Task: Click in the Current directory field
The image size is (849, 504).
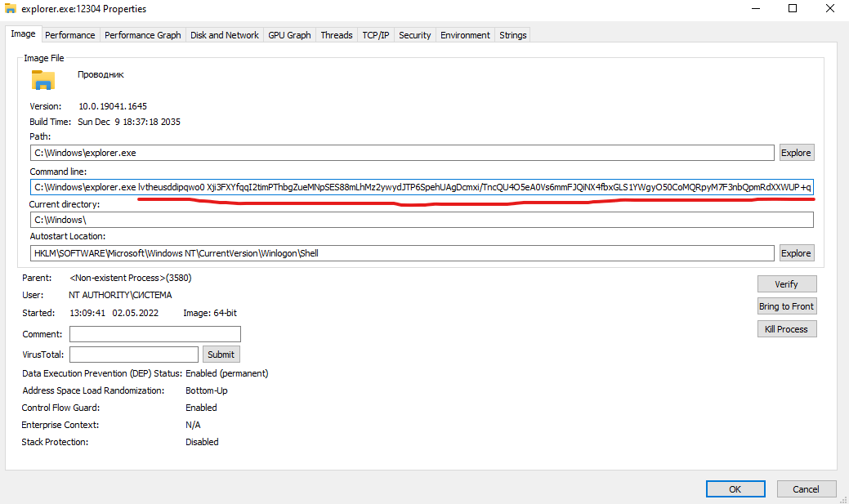Action: click(x=422, y=220)
